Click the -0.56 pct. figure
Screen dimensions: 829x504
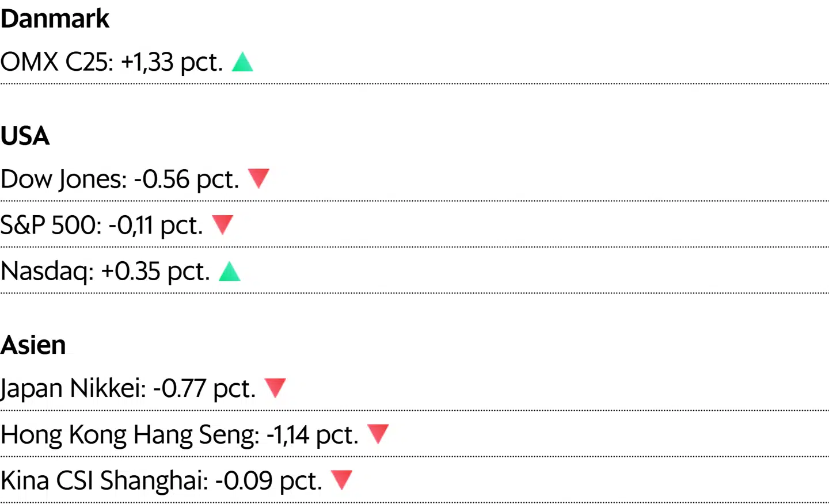click(186, 180)
